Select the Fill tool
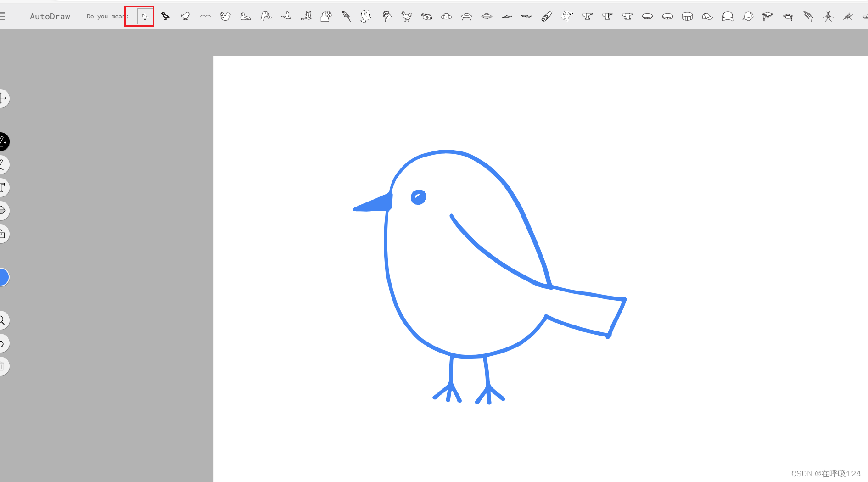 (3, 211)
